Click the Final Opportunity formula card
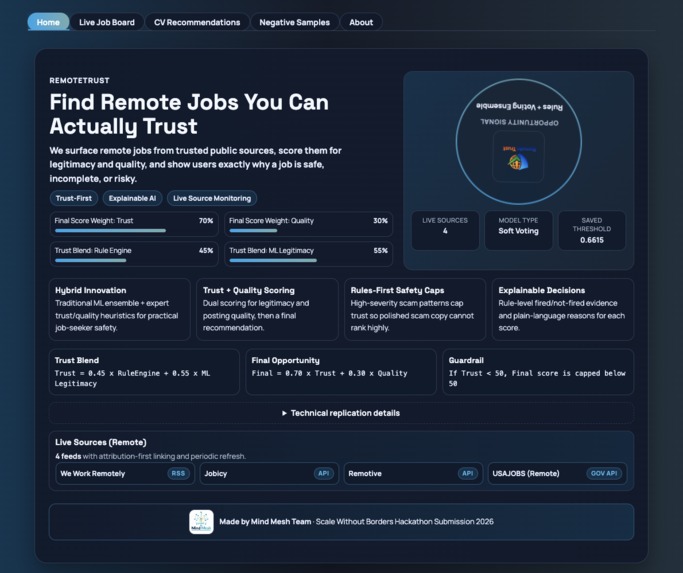 click(x=341, y=372)
